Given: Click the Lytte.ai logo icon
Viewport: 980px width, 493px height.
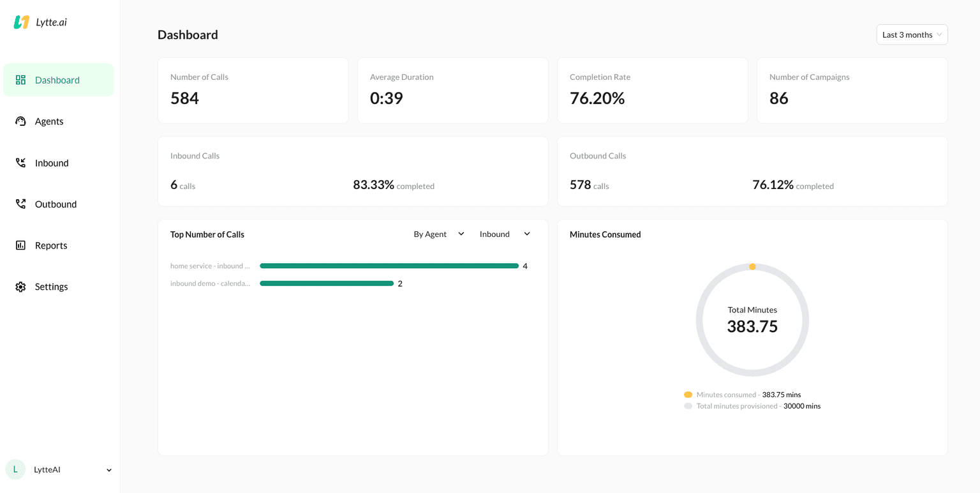Looking at the screenshot, I should pyautogui.click(x=22, y=22).
